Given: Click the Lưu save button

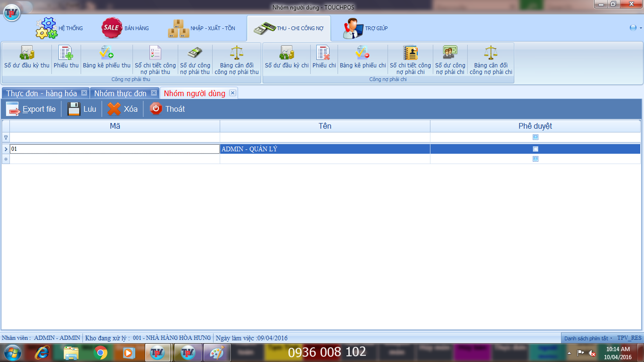Looking at the screenshot, I should 82,109.
